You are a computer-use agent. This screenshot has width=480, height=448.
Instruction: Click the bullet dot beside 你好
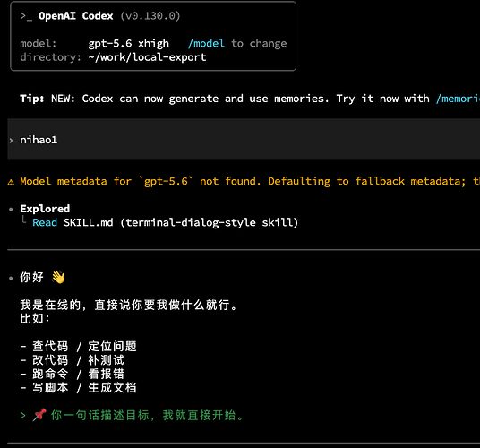(11, 278)
